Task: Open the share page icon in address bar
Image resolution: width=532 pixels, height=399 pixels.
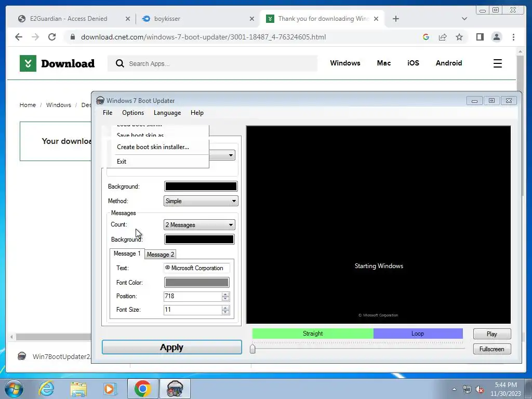Action: [443, 37]
